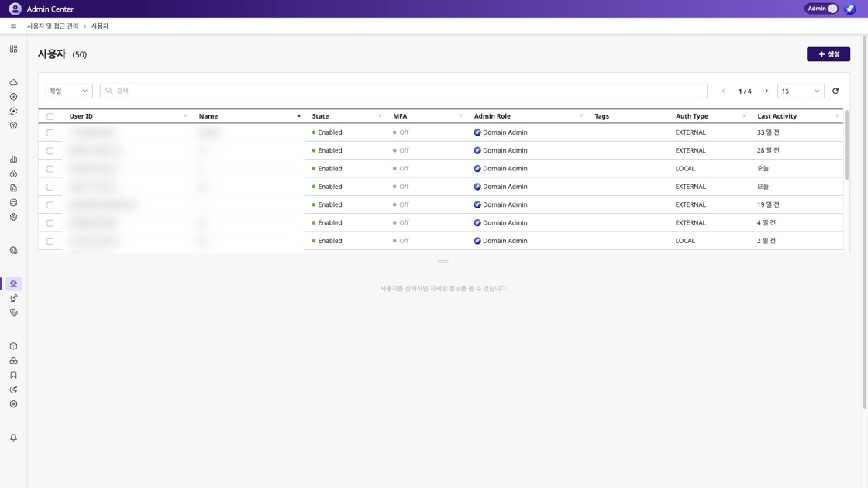Viewport: 868px width, 488px height.
Task: Click the database icon in the sidebar
Action: (13, 202)
